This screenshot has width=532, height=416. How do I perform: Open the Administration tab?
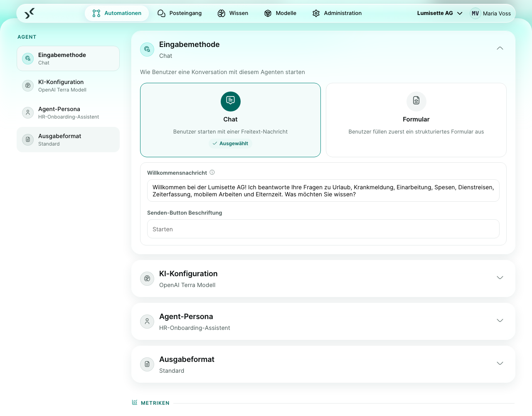coord(337,13)
